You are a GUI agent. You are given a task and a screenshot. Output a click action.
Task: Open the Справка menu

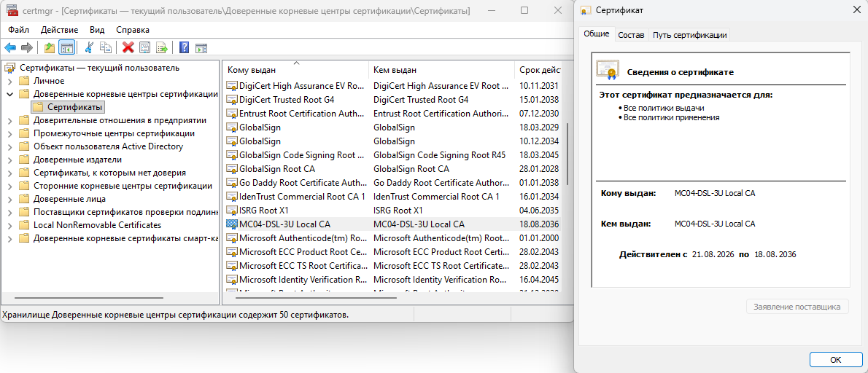tap(133, 30)
